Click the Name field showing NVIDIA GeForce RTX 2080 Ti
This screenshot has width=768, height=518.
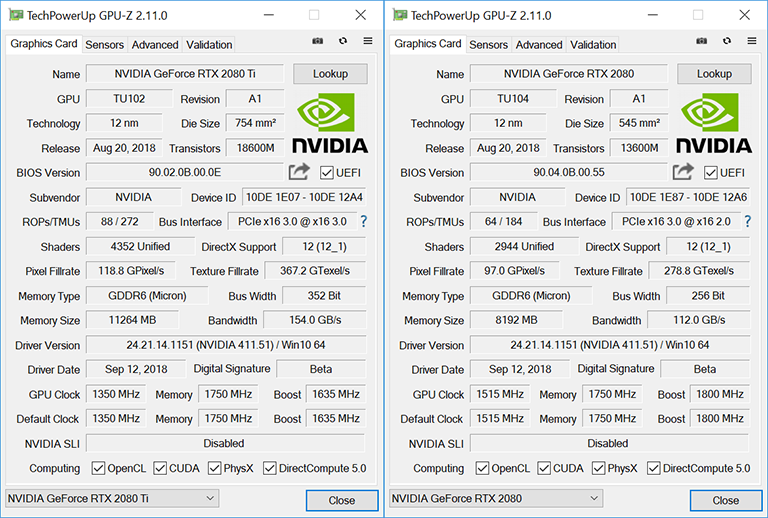tap(185, 74)
